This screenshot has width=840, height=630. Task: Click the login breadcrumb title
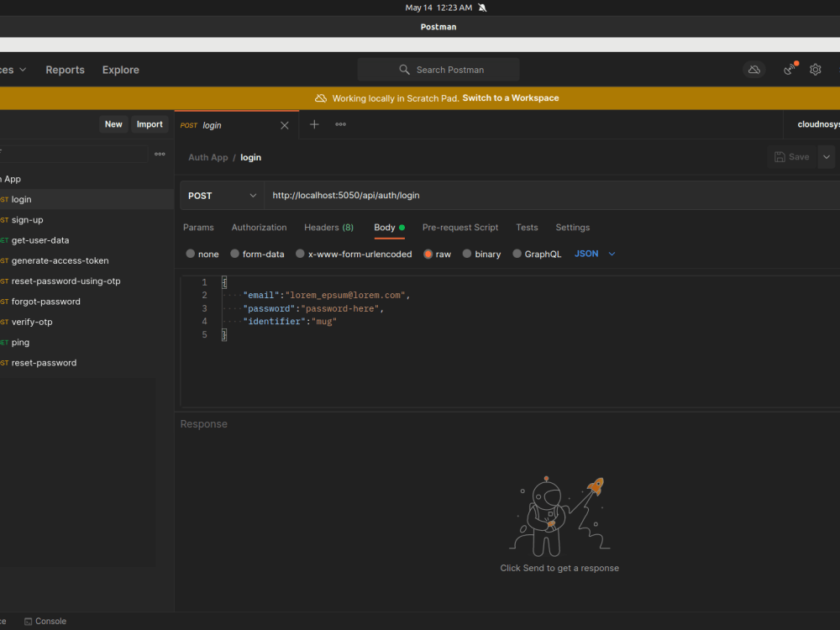pyautogui.click(x=250, y=158)
